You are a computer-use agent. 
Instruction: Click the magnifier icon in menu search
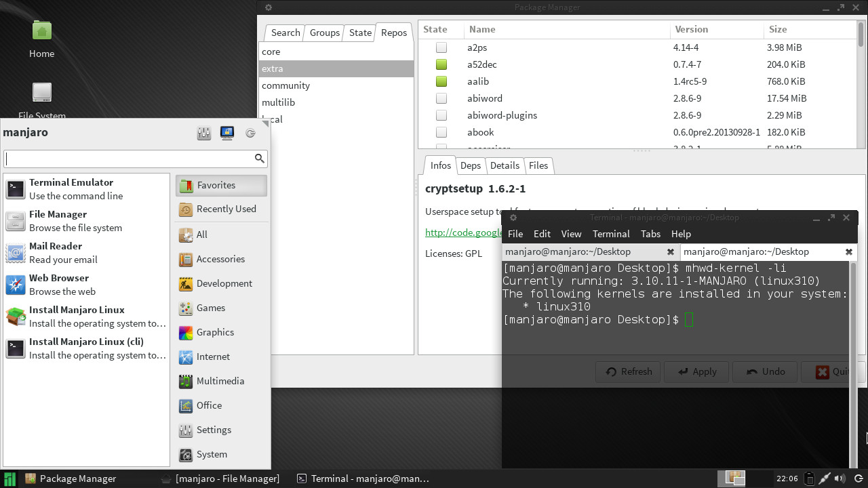coord(259,159)
